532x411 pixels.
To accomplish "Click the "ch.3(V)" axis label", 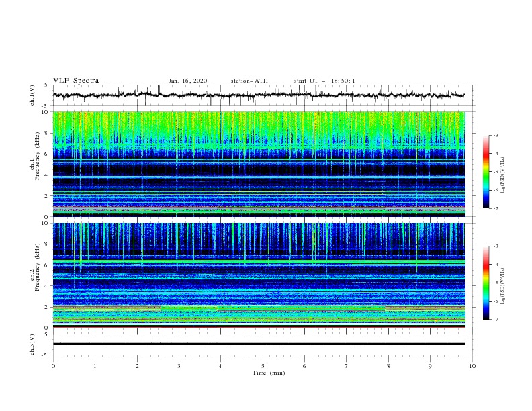I will pyautogui.click(x=32, y=345).
